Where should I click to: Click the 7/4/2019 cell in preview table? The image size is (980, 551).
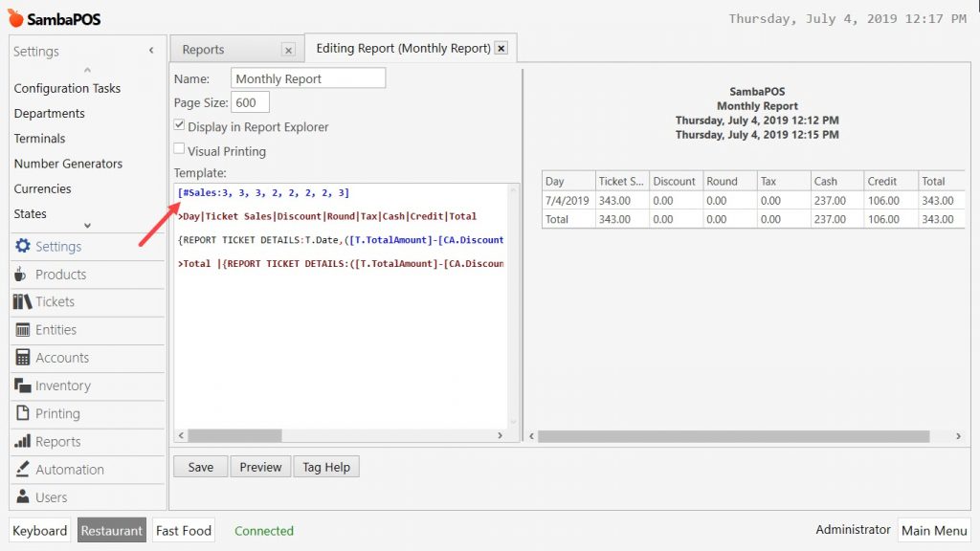pyautogui.click(x=567, y=201)
